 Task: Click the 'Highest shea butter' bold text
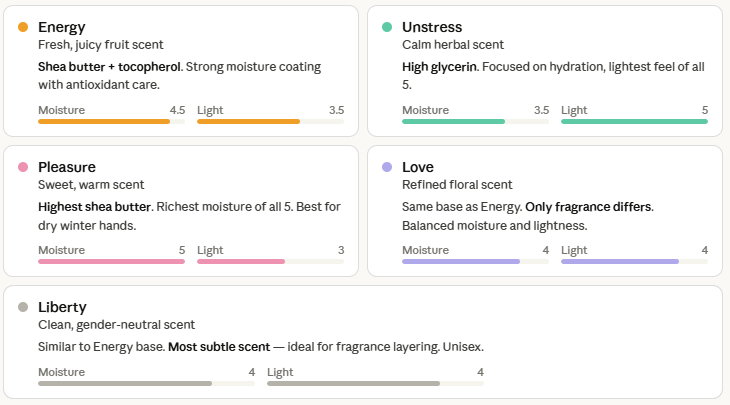pyautogui.click(x=94, y=207)
